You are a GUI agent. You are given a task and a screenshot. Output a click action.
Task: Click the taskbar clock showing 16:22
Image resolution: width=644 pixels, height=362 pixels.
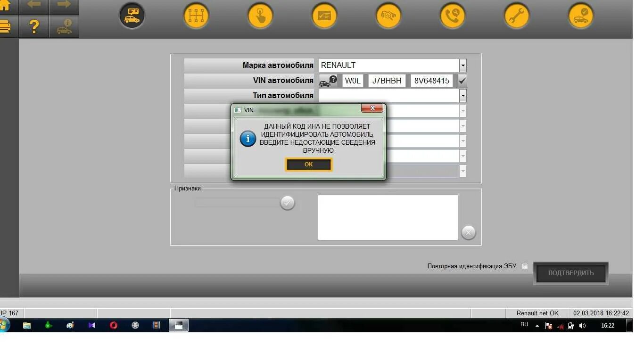(608, 326)
